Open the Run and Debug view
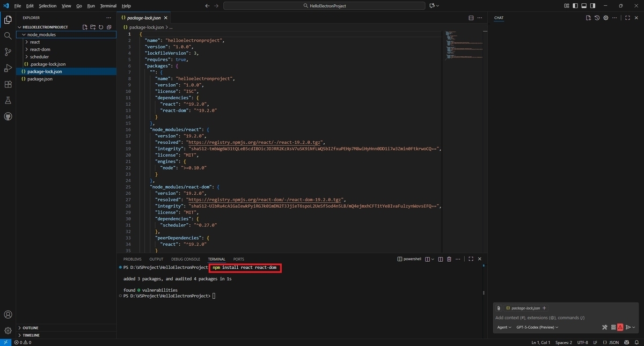The height and width of the screenshot is (346, 644). [x=8, y=68]
